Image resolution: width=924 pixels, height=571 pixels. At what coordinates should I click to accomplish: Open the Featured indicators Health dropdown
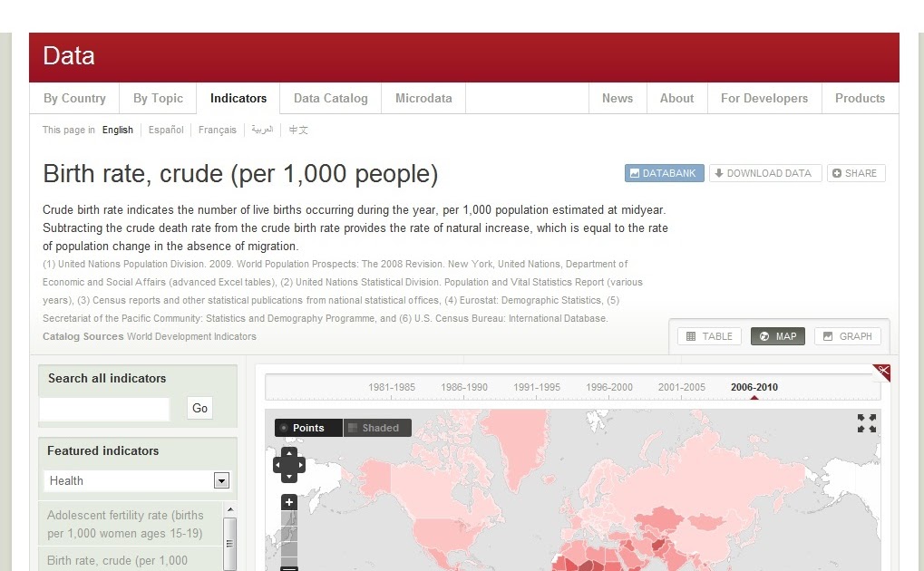220,480
